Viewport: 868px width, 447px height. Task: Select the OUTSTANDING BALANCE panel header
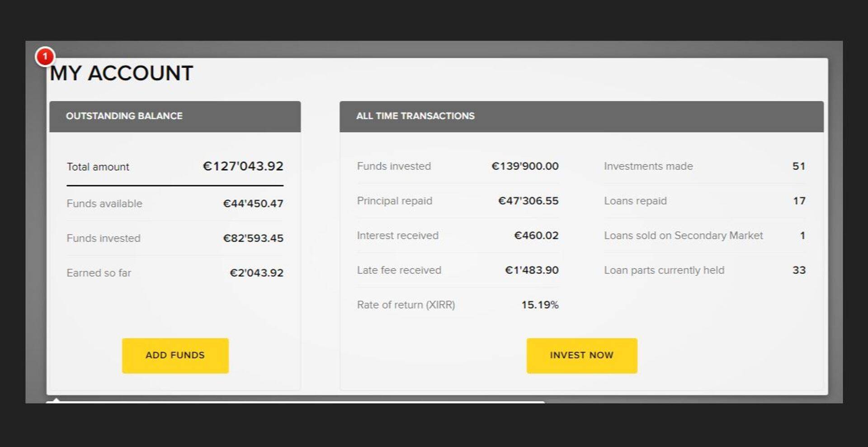pyautogui.click(x=175, y=116)
